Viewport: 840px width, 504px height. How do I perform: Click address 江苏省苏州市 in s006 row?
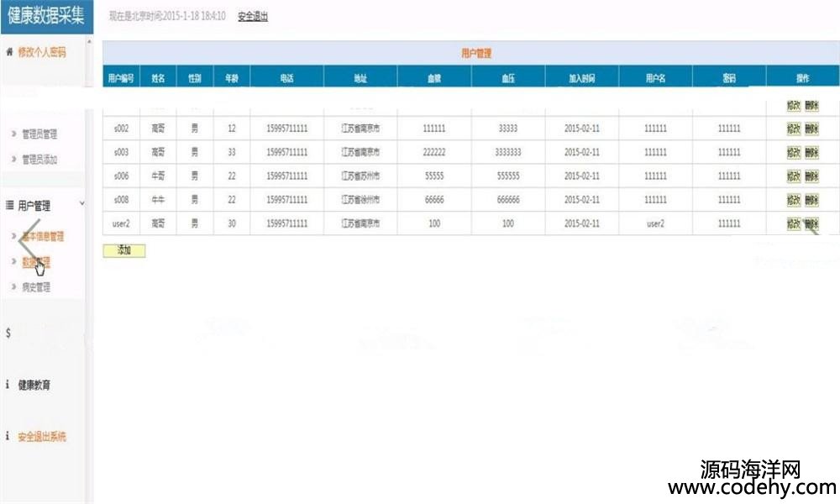pyautogui.click(x=360, y=176)
